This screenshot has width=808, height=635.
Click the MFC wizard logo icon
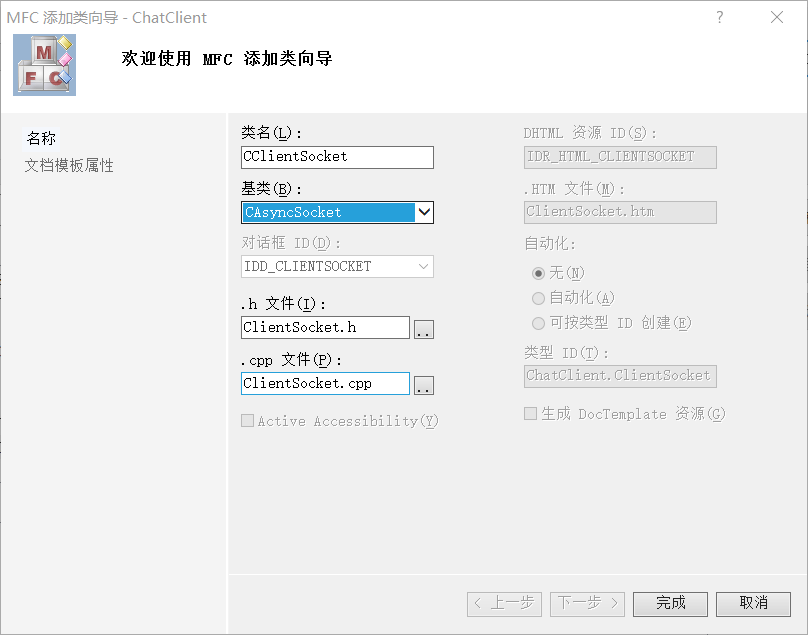pos(43,63)
